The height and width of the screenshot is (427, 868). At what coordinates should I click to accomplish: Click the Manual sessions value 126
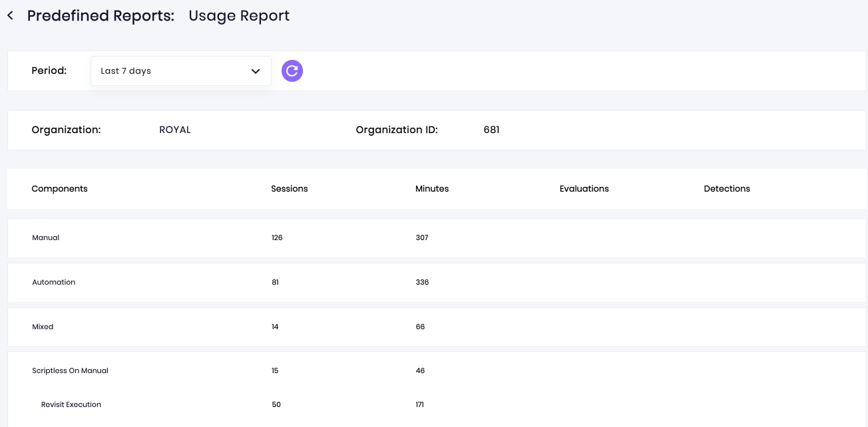click(x=277, y=237)
